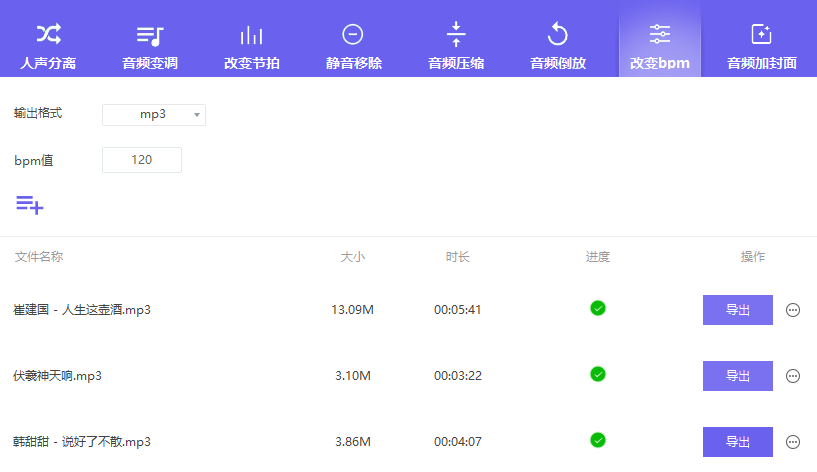Export 崔建国 - 人生这壶酒.mp3
This screenshot has height=472, width=817.
coord(737,310)
